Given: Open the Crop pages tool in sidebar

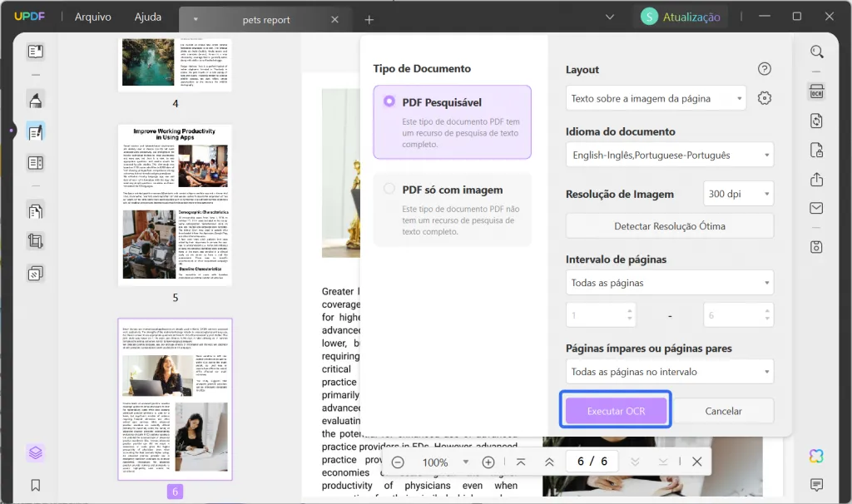Looking at the screenshot, I should point(35,241).
